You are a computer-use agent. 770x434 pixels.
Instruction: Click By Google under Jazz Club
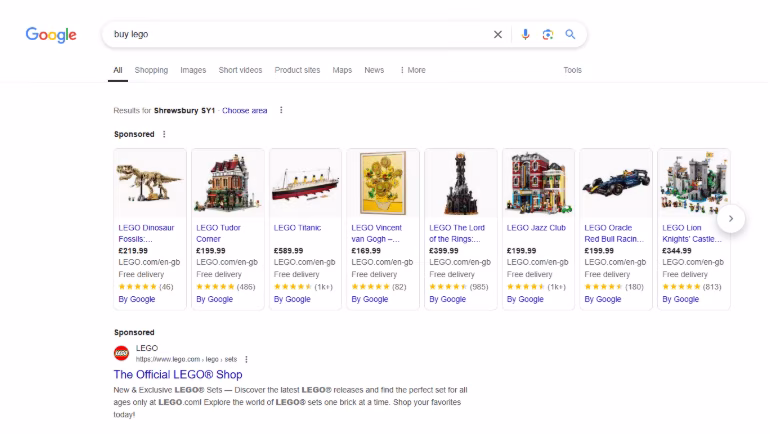[525, 299]
